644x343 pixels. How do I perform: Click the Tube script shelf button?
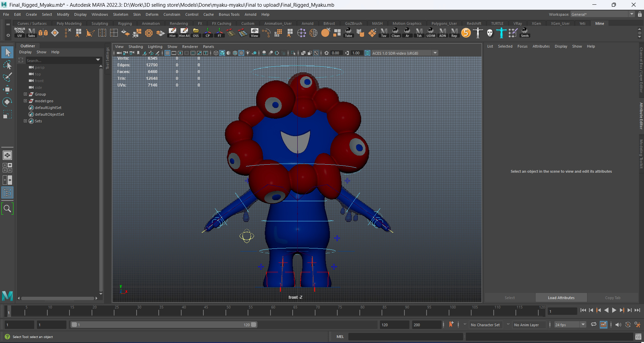coord(349,33)
